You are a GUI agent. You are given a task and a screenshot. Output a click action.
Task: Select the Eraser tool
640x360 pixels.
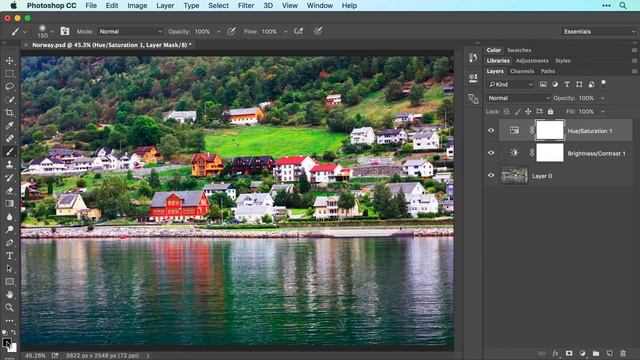point(9,191)
